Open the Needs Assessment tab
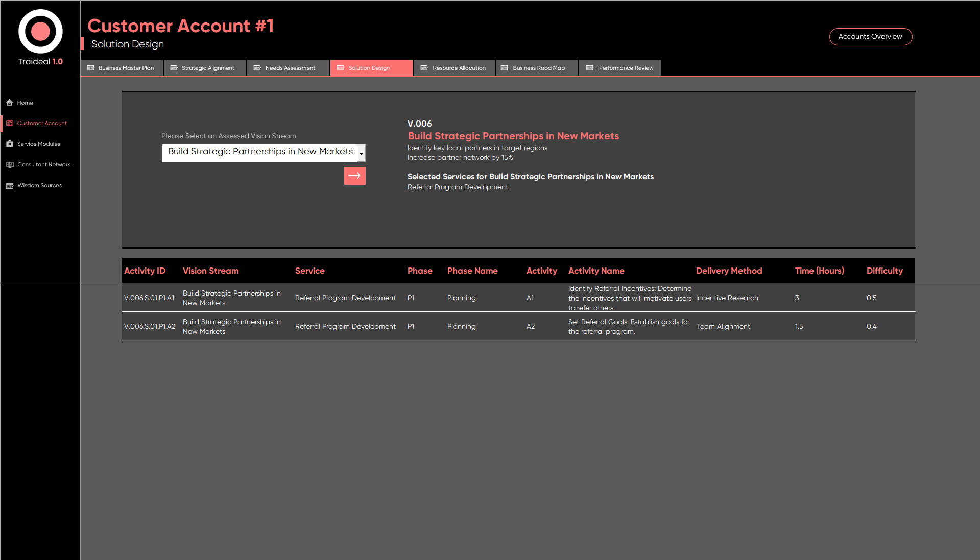980x560 pixels. click(x=288, y=68)
